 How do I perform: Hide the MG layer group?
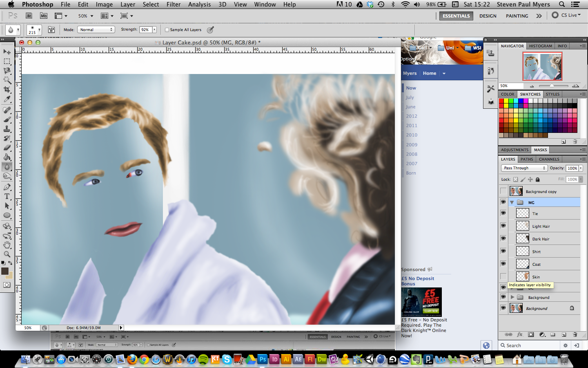(x=503, y=202)
